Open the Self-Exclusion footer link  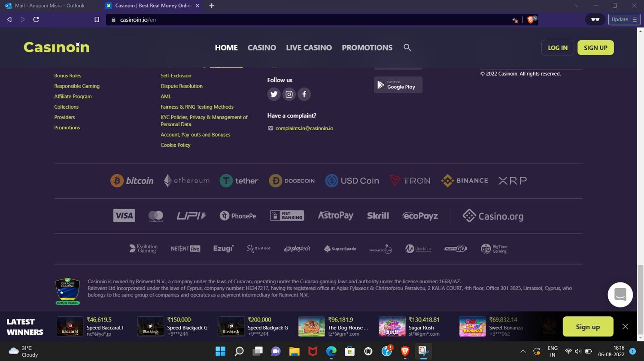pos(176,76)
